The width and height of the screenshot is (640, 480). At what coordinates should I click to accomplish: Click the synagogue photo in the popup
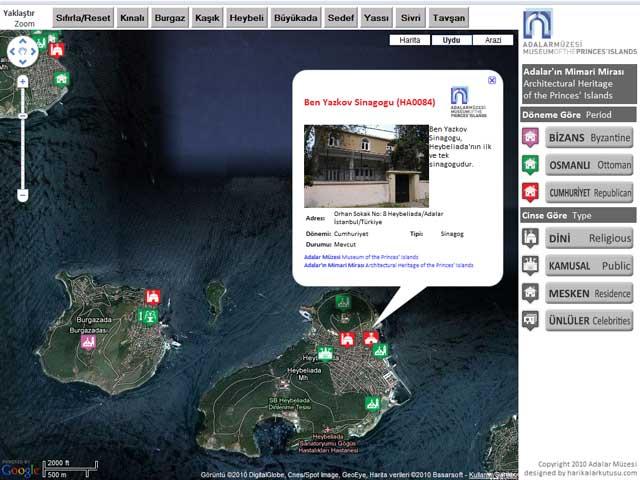pos(366,165)
